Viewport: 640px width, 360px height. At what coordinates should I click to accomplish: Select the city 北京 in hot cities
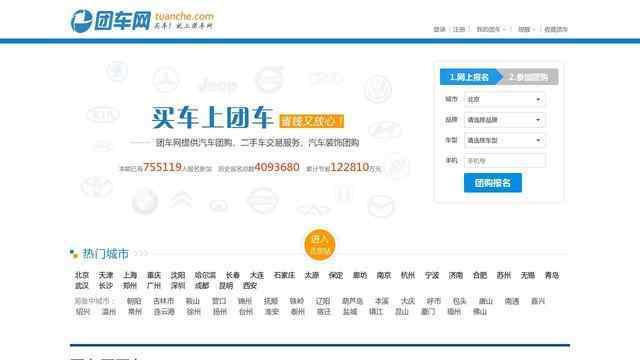click(82, 276)
